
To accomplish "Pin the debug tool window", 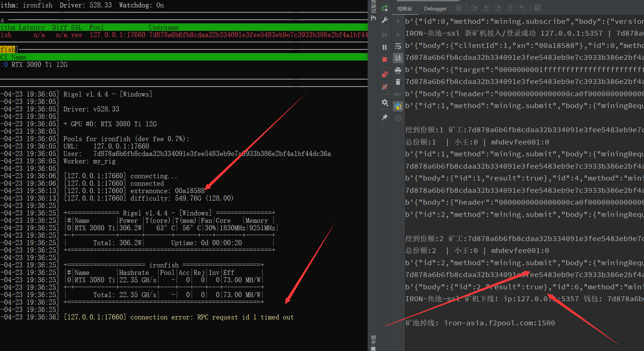I will click(385, 118).
